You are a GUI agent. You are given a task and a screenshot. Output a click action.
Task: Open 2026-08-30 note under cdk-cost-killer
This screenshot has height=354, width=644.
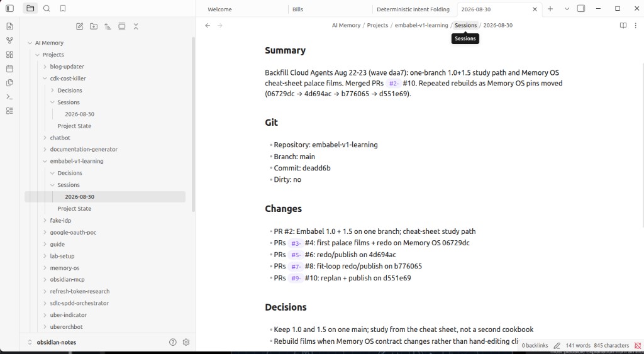click(80, 114)
